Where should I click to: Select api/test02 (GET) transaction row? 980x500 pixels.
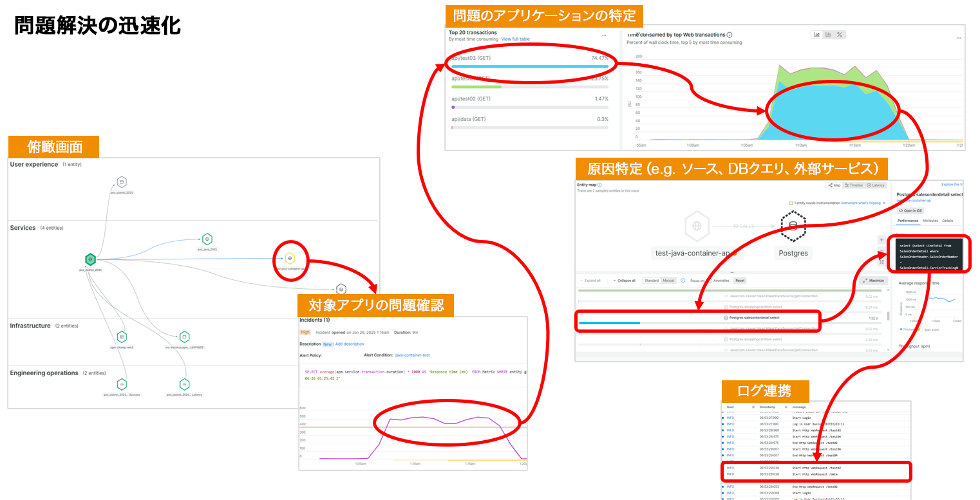pyautogui.click(x=529, y=102)
